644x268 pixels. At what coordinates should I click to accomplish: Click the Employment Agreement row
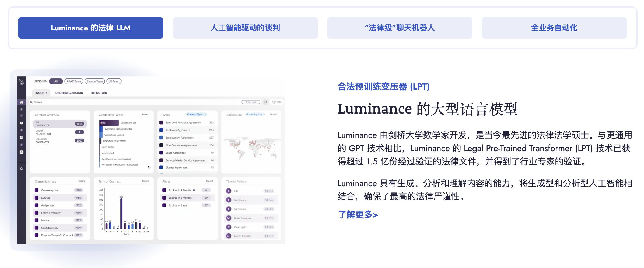coord(187,138)
